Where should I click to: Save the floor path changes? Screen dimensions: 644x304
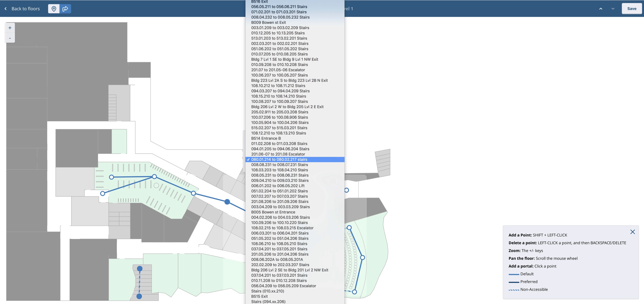(x=632, y=9)
